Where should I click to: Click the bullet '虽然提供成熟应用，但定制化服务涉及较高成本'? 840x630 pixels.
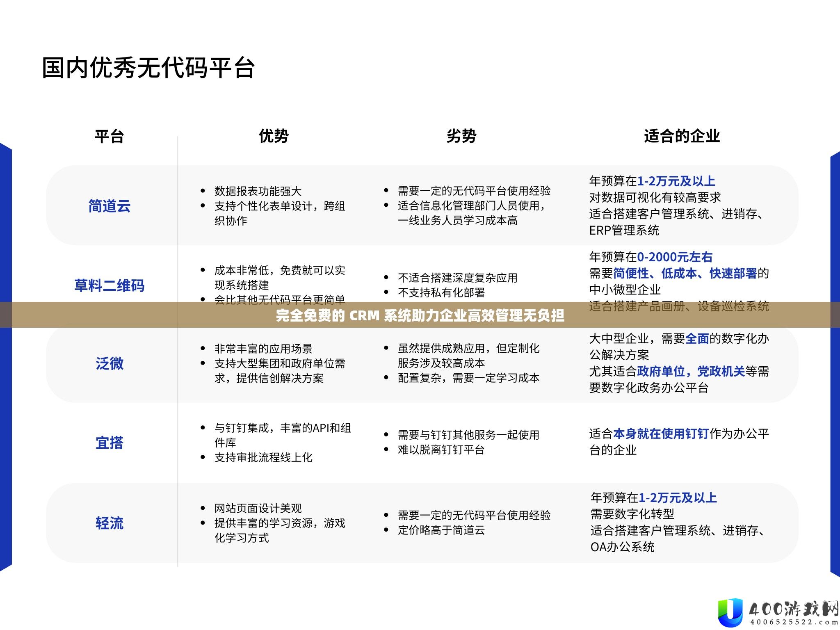coord(469,356)
